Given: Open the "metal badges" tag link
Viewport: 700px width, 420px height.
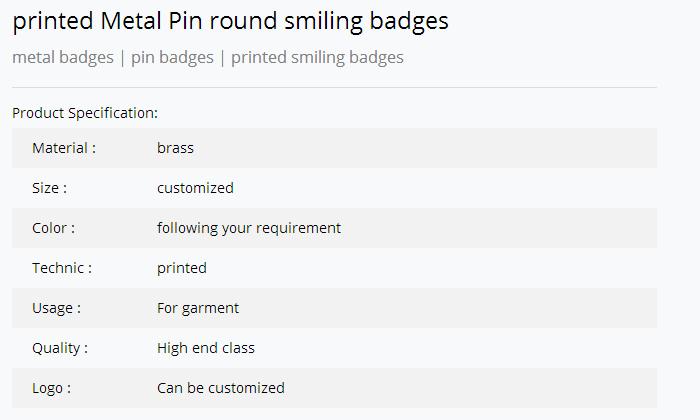Looking at the screenshot, I should [x=63, y=57].
